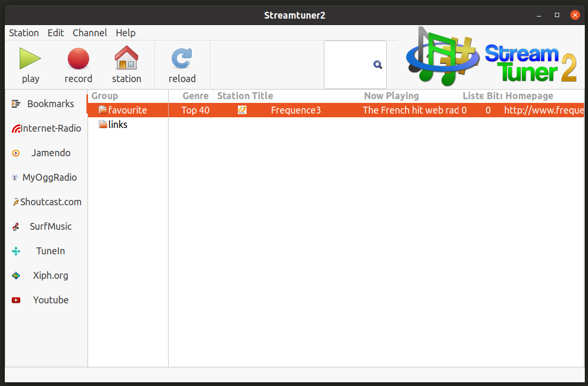Click the Internet-Radio red signal icon
Image resolution: width=588 pixels, height=386 pixels.
click(x=16, y=128)
